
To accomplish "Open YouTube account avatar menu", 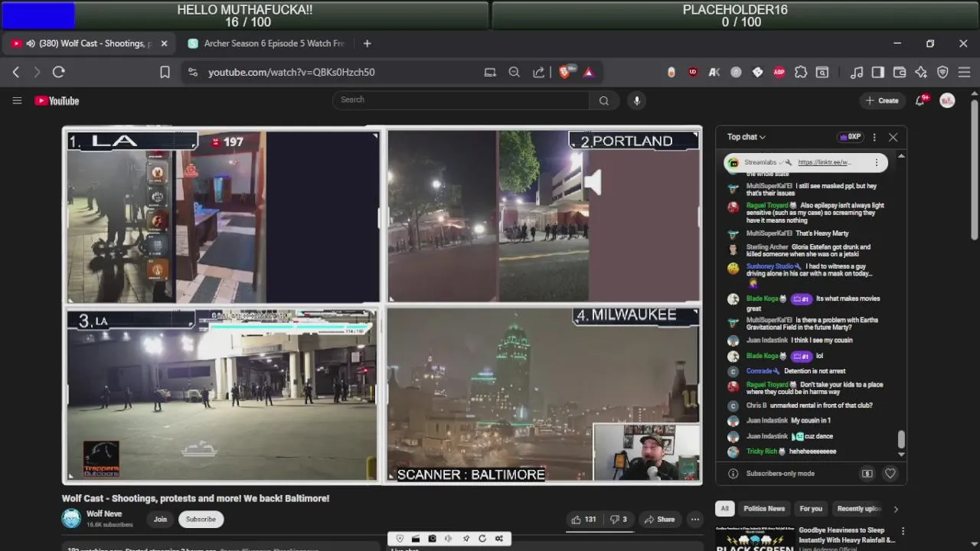I will tap(947, 100).
